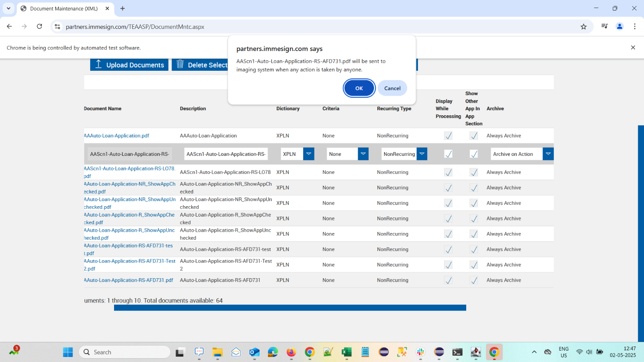
Task: Toggle Display While Processing for AAuto-Loan-Application-RS-AFD731.pdf row
Action: tap(448, 280)
